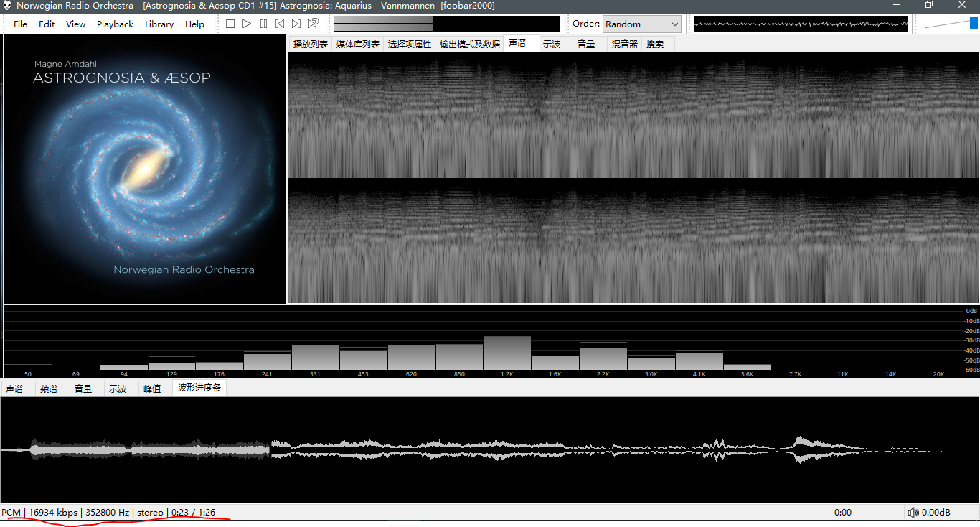Open the Library menu
This screenshot has height=527, width=980.
coord(159,24)
